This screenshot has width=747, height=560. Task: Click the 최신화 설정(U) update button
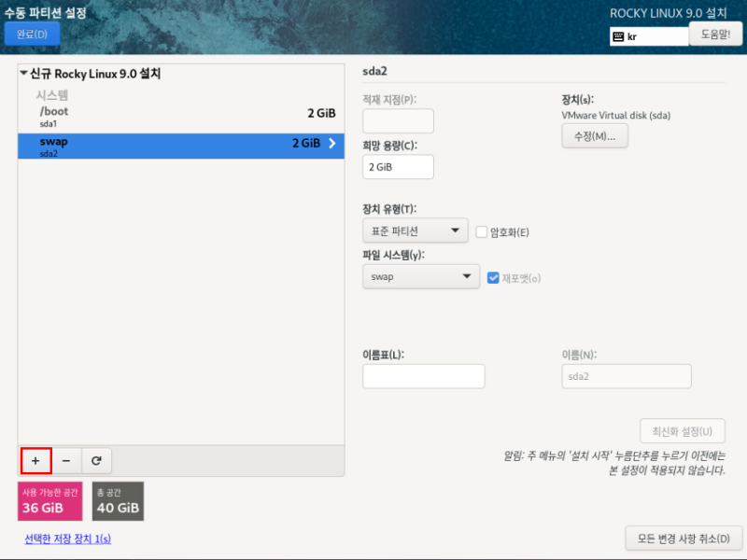(x=683, y=431)
